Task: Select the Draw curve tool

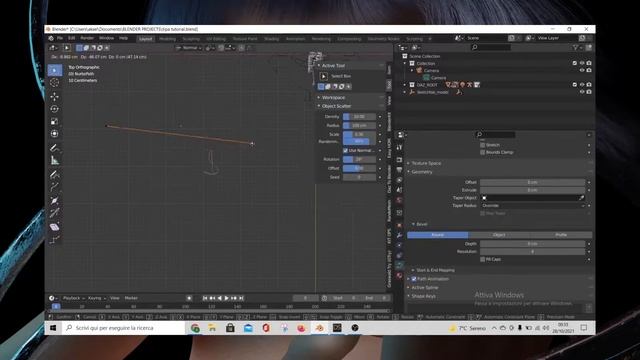Action: tap(55, 174)
